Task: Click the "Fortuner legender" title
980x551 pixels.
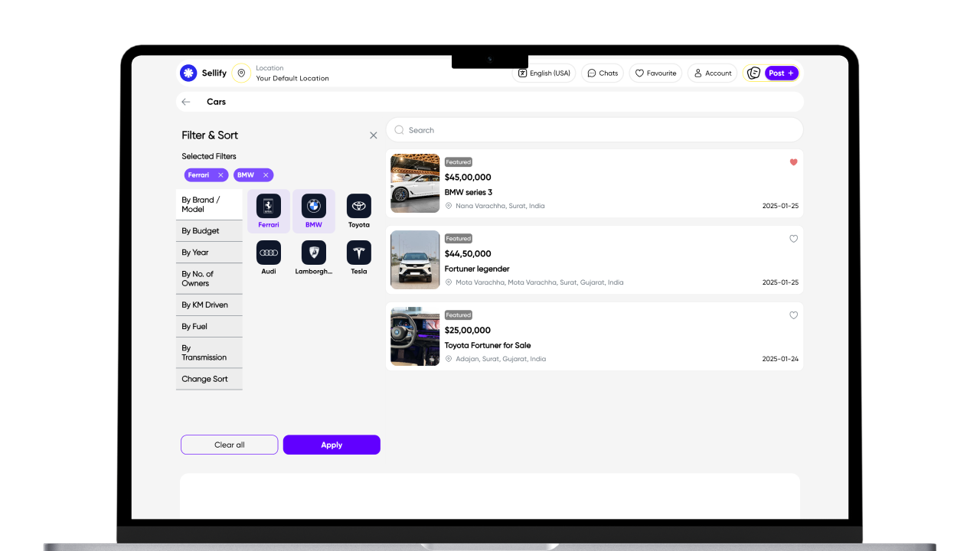Action: tap(477, 269)
